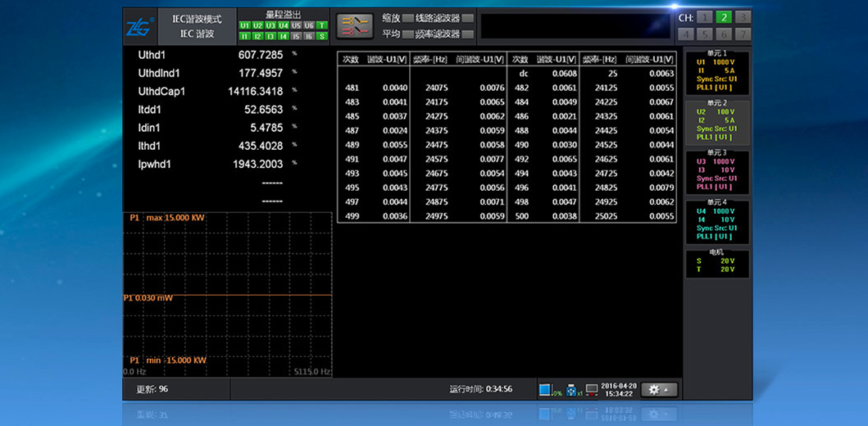Toggle the 缩放 zoom checkbox
Viewport: 868px width, 426px height.
pos(408,18)
